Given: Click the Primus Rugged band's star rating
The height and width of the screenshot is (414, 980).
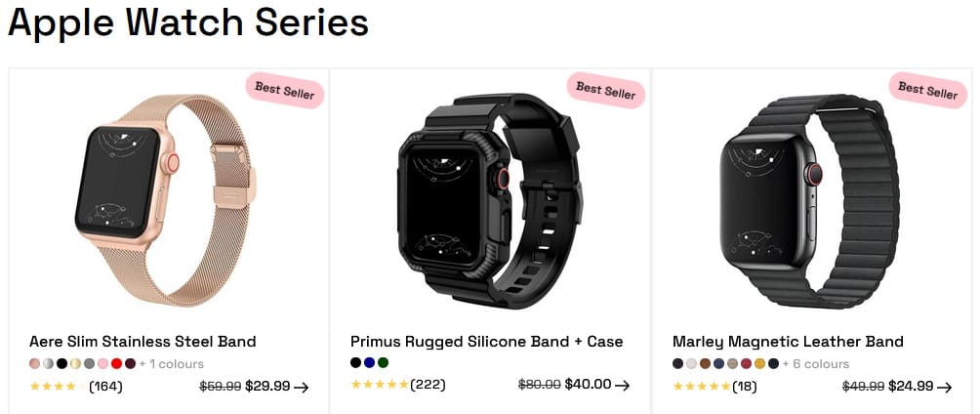Looking at the screenshot, I should (379, 386).
